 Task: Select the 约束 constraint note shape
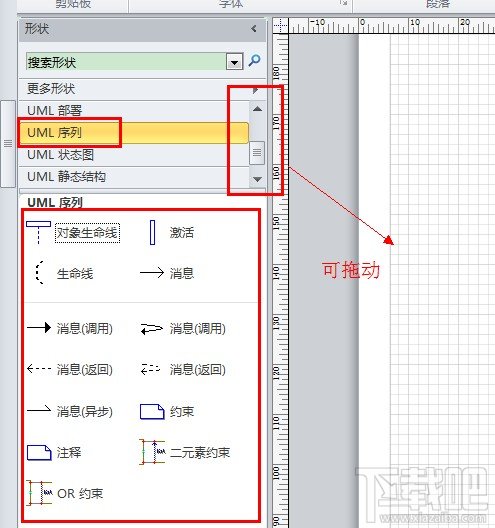pos(152,411)
